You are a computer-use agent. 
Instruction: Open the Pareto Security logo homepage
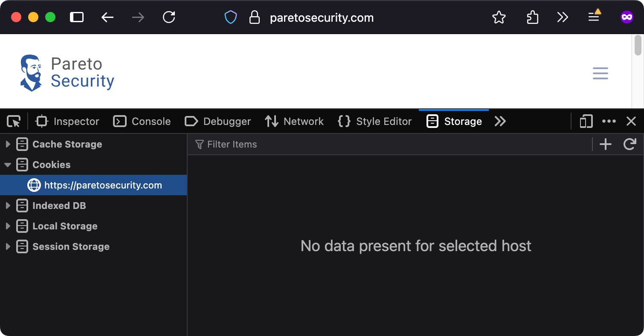click(67, 73)
